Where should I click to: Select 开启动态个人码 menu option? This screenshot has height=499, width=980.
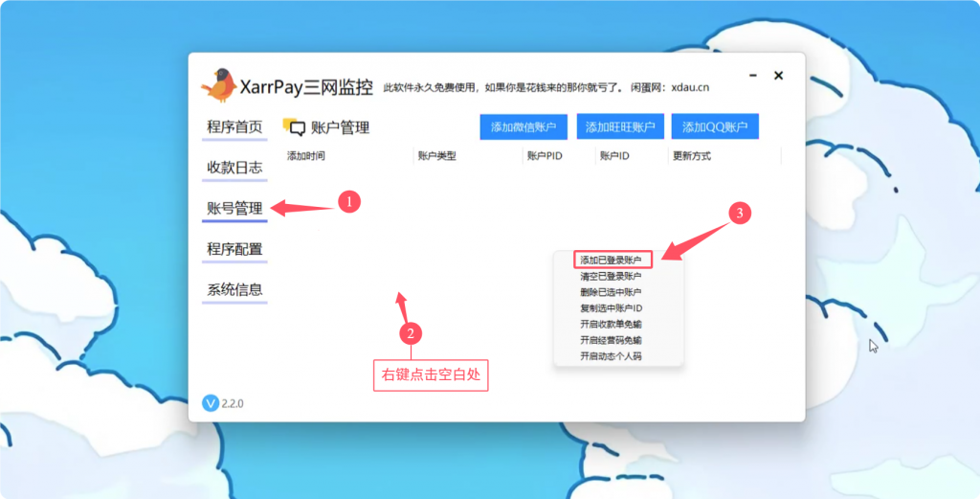click(611, 356)
